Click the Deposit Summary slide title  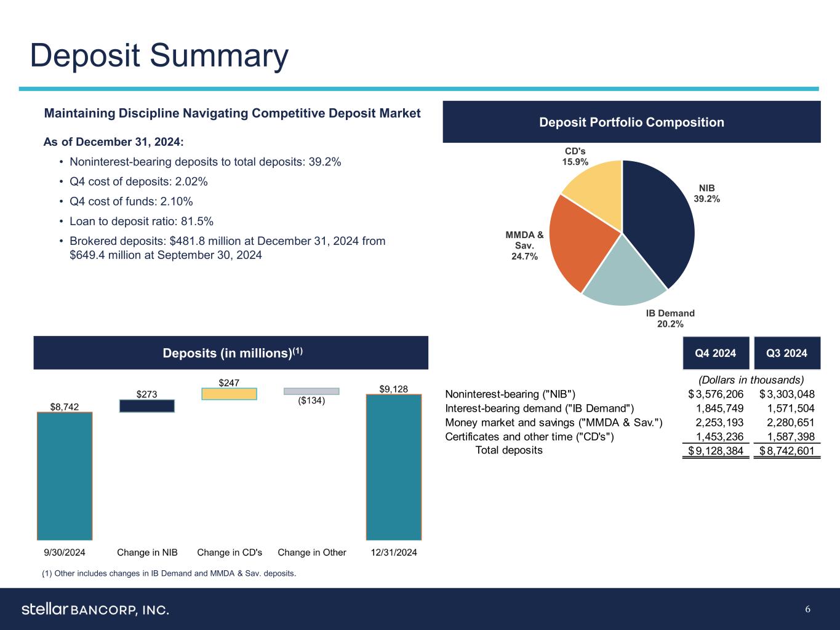(x=159, y=56)
